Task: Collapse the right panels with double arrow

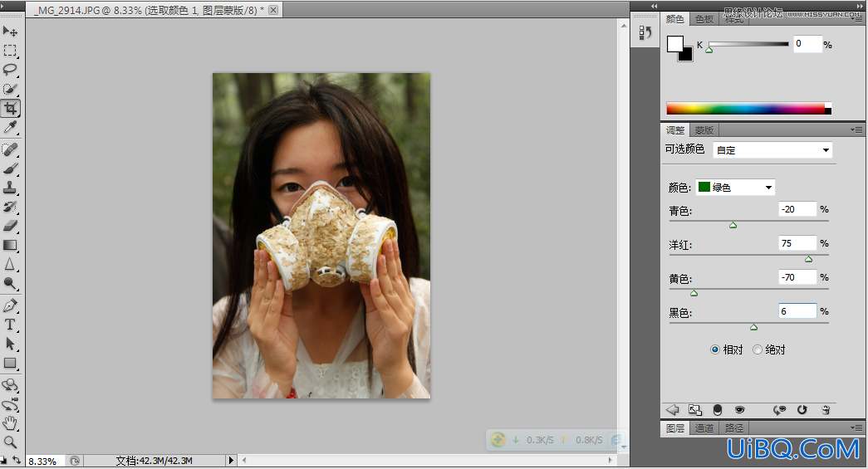Action: [859, 6]
